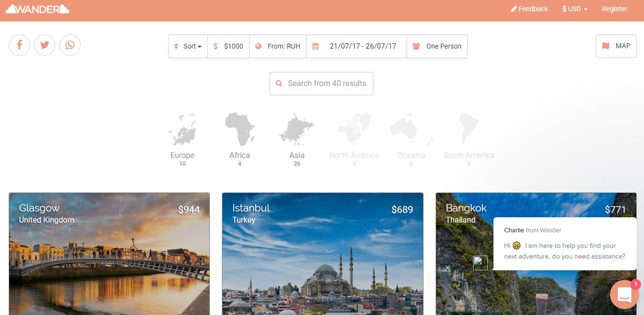Open the One Person travelers selector

pyautogui.click(x=437, y=46)
